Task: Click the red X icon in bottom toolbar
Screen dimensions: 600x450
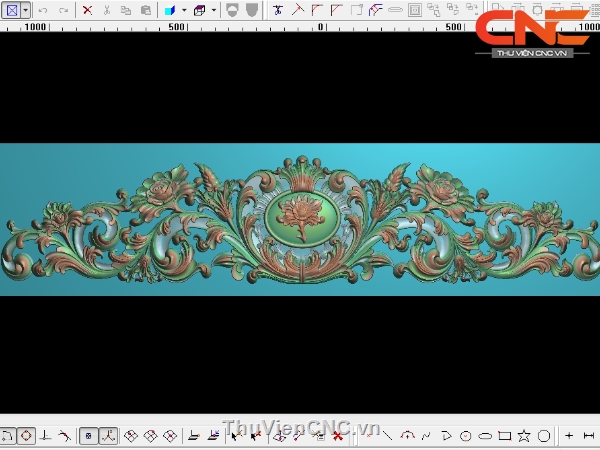Action: tap(338, 436)
